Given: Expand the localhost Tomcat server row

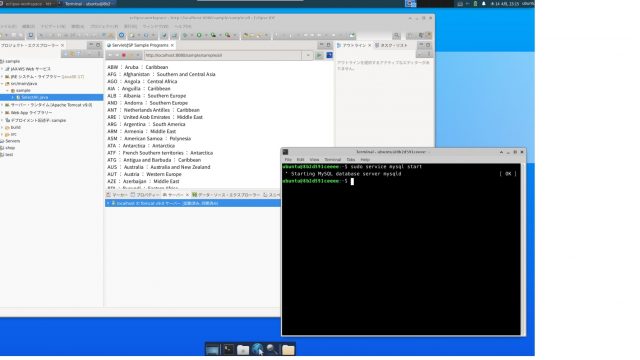Looking at the screenshot, I should click(108, 203).
